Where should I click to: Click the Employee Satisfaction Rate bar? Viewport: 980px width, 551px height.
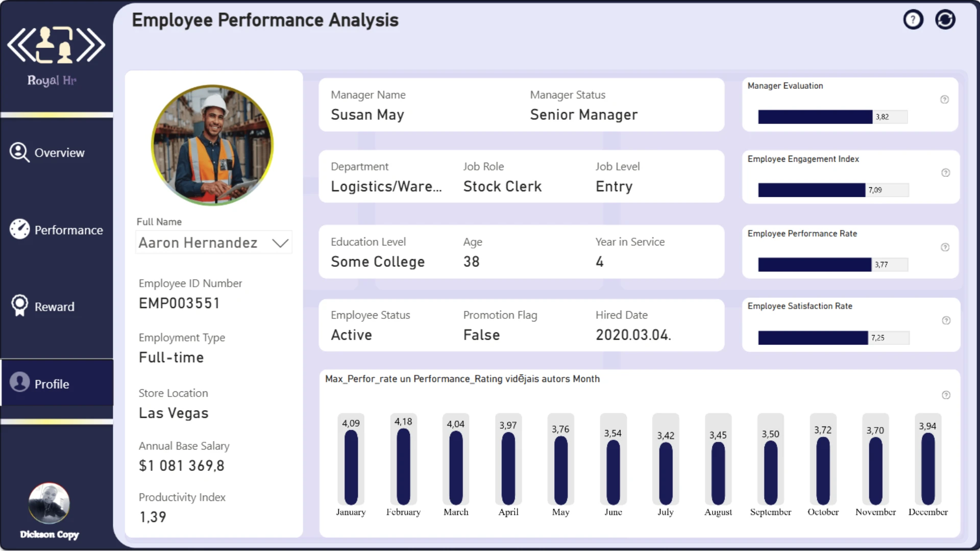(813, 338)
